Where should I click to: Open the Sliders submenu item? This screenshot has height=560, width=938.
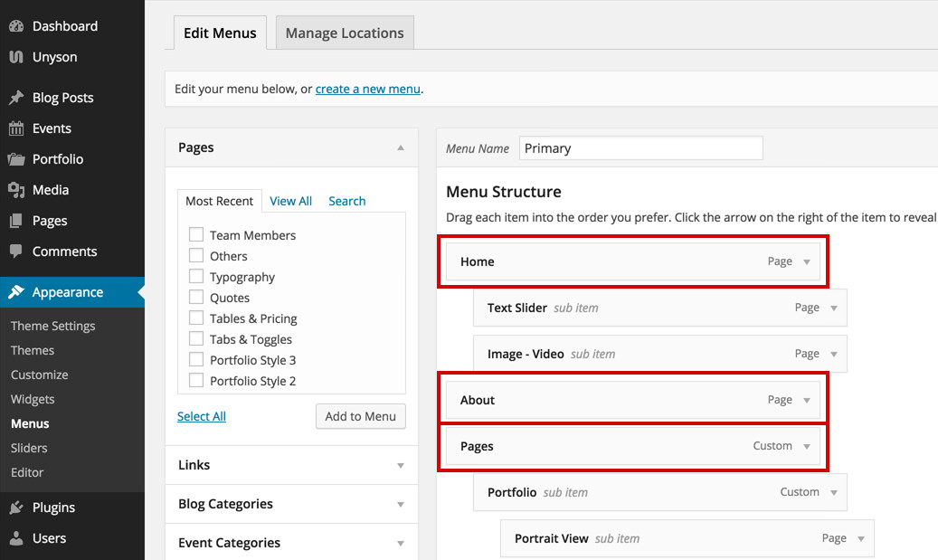tap(29, 448)
